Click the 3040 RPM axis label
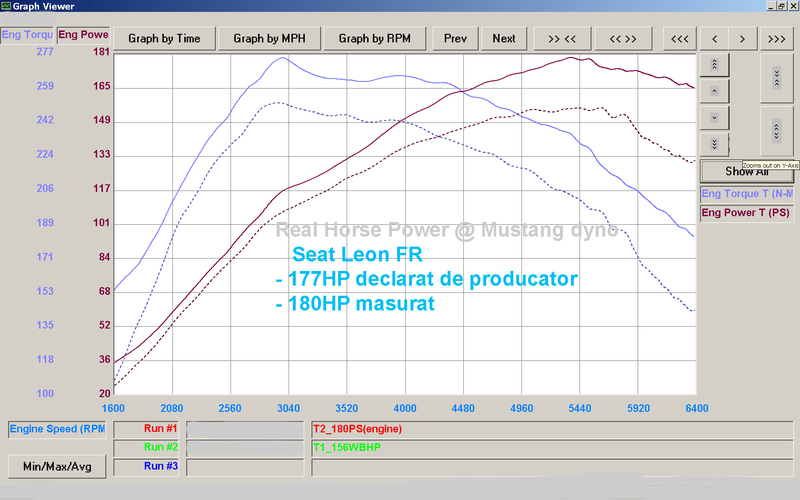 tap(288, 408)
